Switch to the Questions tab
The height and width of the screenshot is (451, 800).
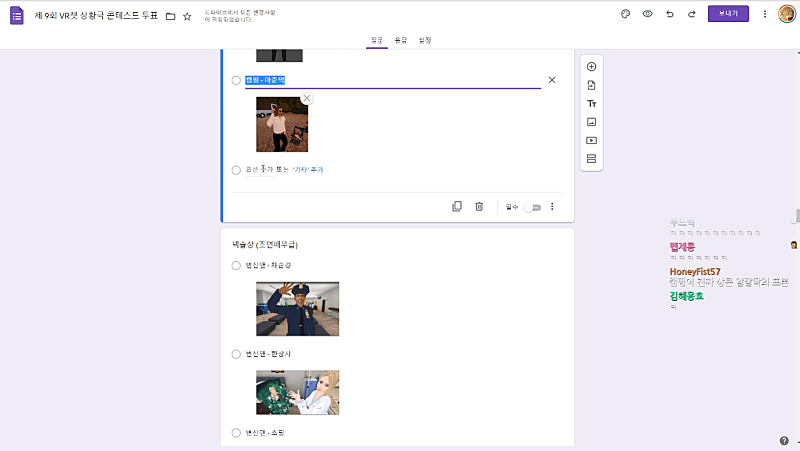coord(377,40)
